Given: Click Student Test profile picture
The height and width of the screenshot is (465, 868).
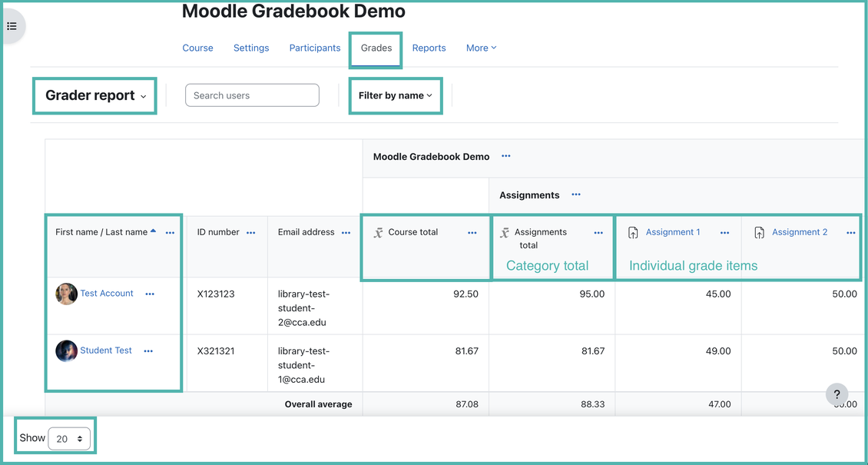Looking at the screenshot, I should point(66,351).
